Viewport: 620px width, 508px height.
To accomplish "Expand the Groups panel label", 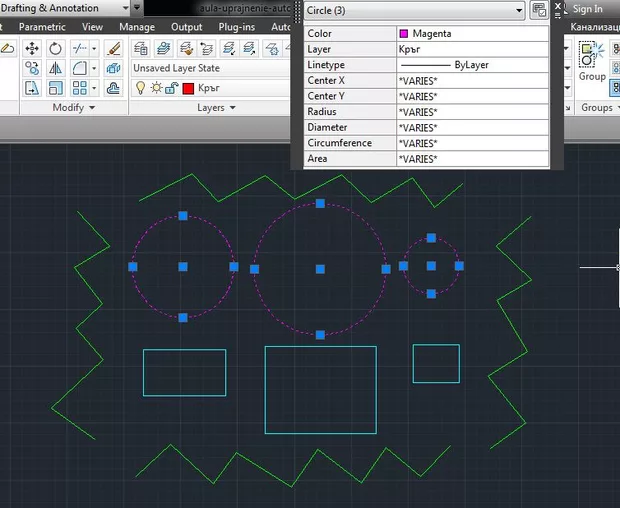I will click(x=599, y=108).
